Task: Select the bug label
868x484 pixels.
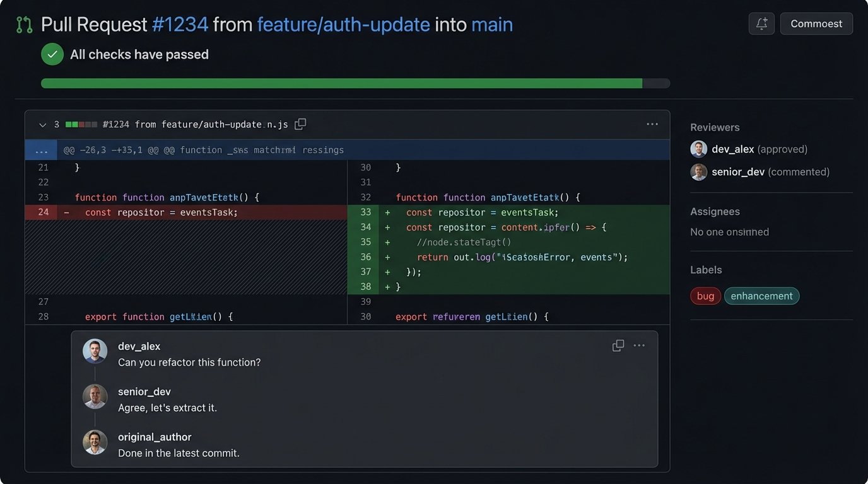Action: click(705, 296)
